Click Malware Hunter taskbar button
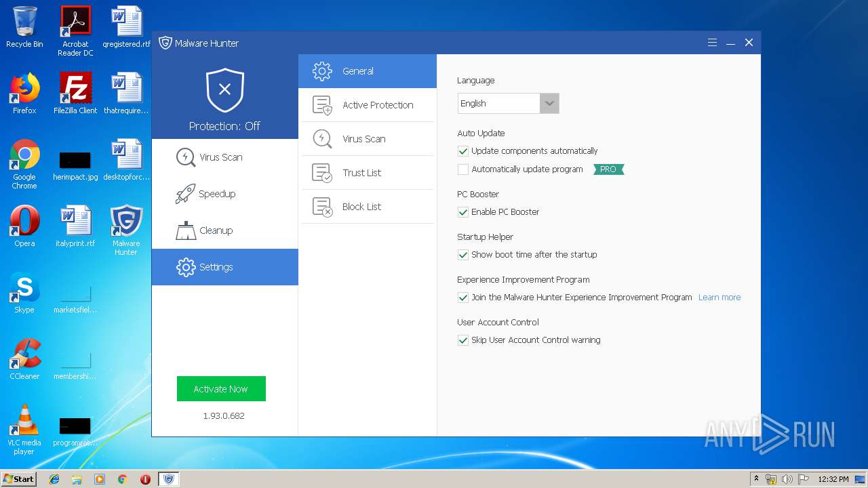Image resolution: width=868 pixels, height=488 pixels. tap(169, 479)
